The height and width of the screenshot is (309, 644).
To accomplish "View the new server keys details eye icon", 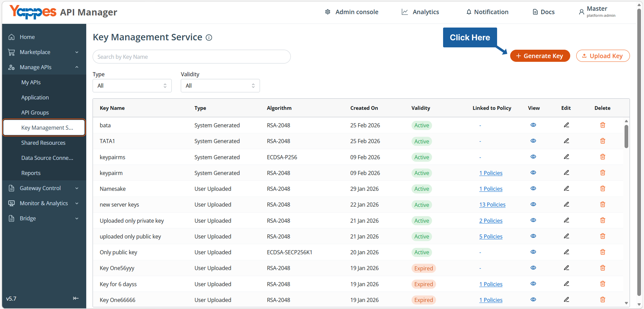I will [533, 204].
